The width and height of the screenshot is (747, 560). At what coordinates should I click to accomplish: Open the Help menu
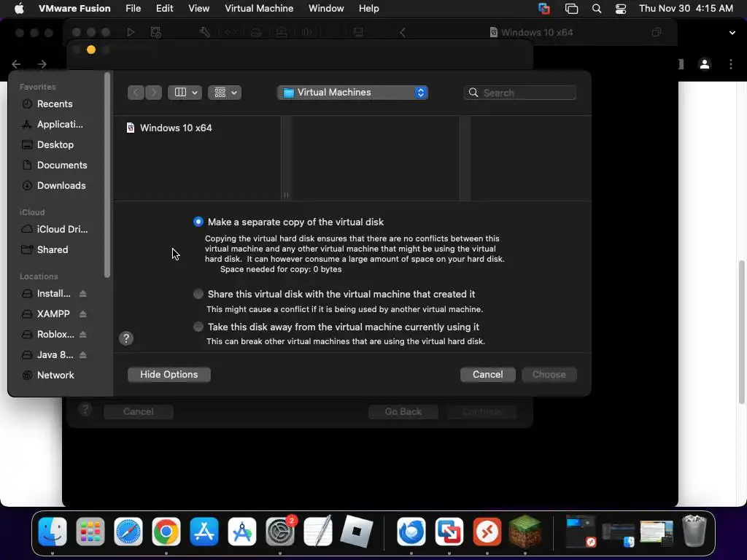[x=368, y=8]
